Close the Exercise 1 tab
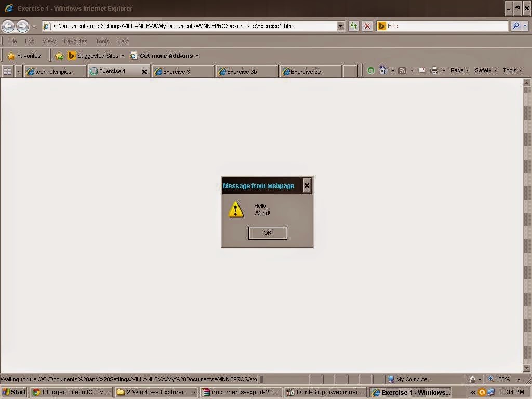The height and width of the screenshot is (399, 532). click(x=144, y=72)
